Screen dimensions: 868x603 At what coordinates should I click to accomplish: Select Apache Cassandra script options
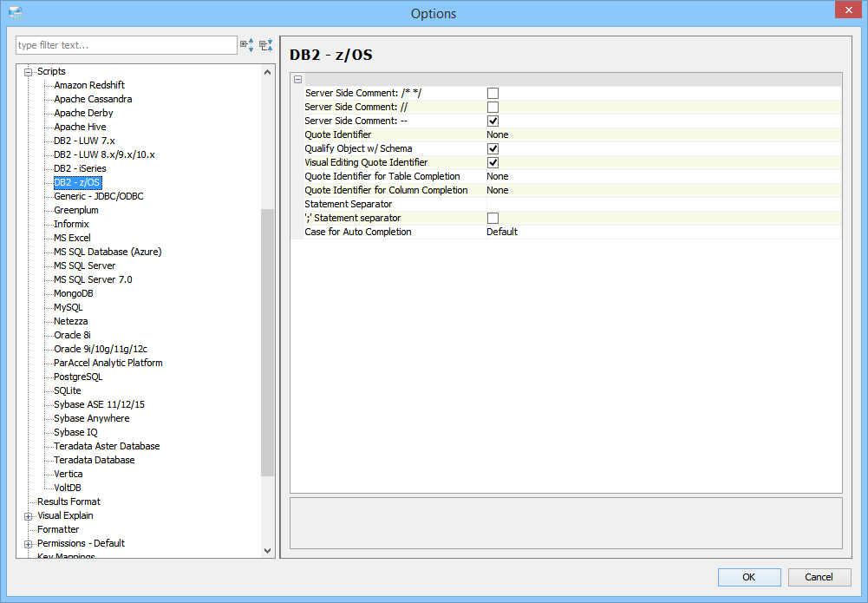tap(93, 99)
